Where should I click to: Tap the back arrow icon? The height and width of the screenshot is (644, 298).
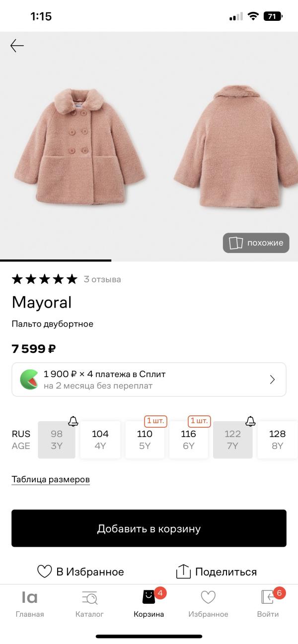click(x=17, y=46)
